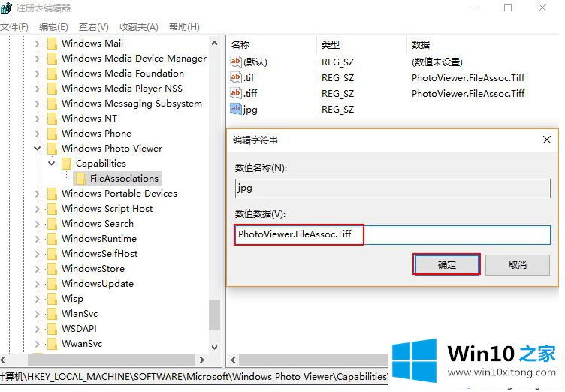Click the WindowsStore folder icon
Viewport: 565px width, 392px height.
[x=53, y=268]
